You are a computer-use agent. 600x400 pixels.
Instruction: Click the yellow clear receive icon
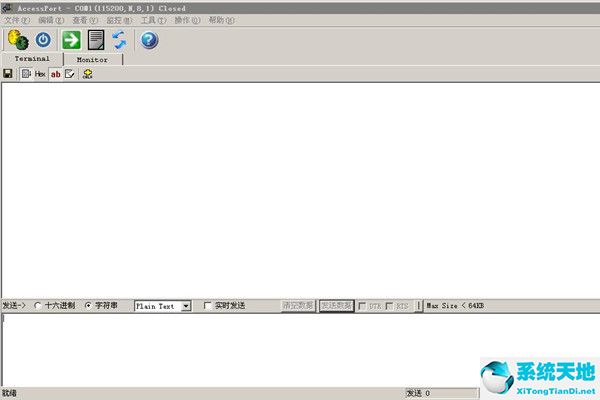88,74
